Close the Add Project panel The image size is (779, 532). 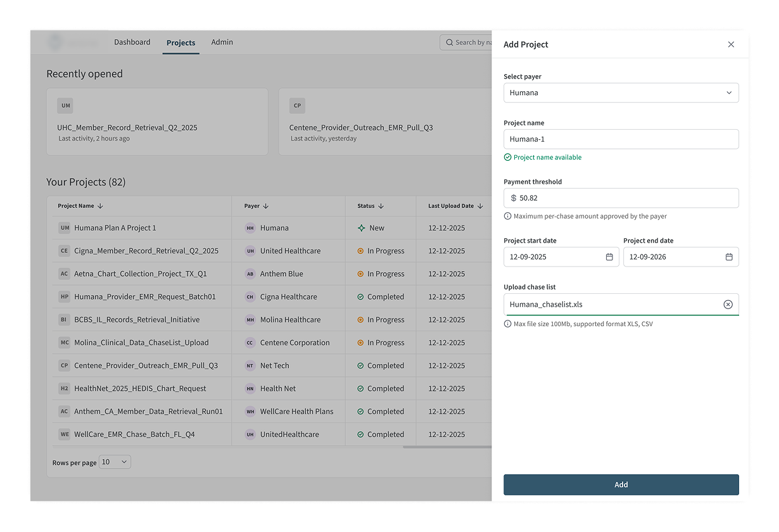tap(731, 44)
